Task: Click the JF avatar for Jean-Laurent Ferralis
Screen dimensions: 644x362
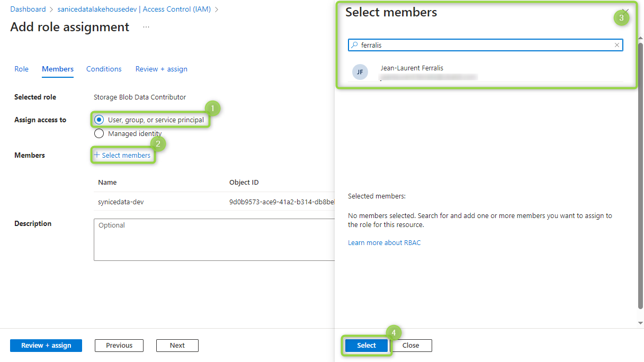Action: point(360,72)
